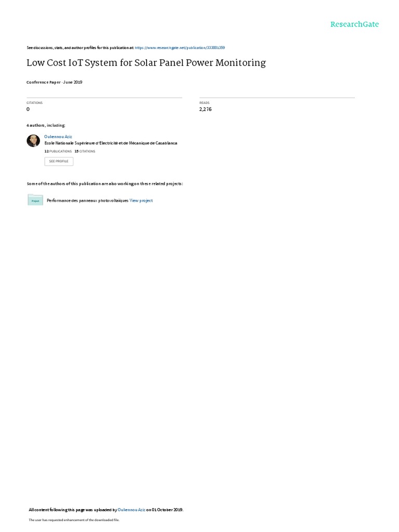Viewport: 399px width, 532px height.
Task: Click the Oukennou Aziz author profile photo
Action: pyautogui.click(x=33, y=141)
